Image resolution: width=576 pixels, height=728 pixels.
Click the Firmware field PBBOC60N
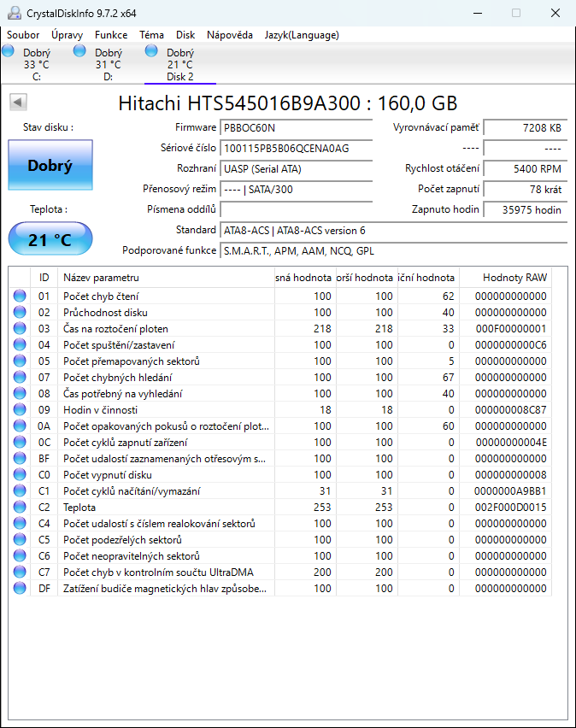coord(296,127)
